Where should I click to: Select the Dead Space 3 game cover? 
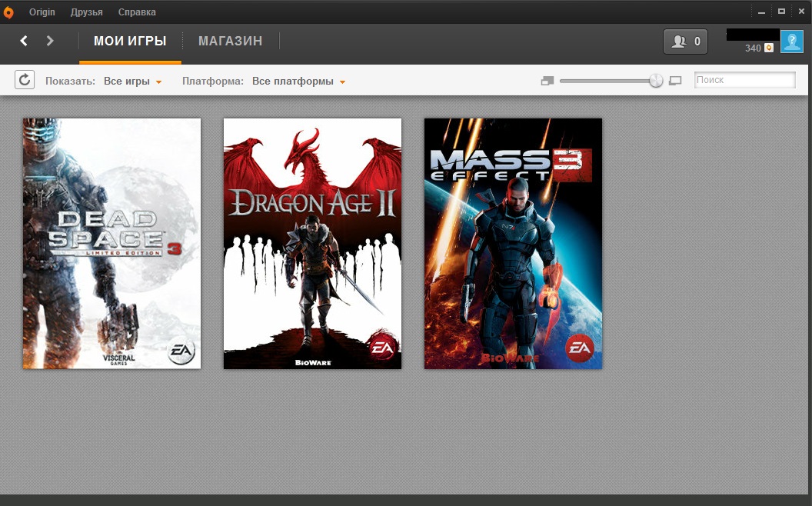(x=111, y=244)
